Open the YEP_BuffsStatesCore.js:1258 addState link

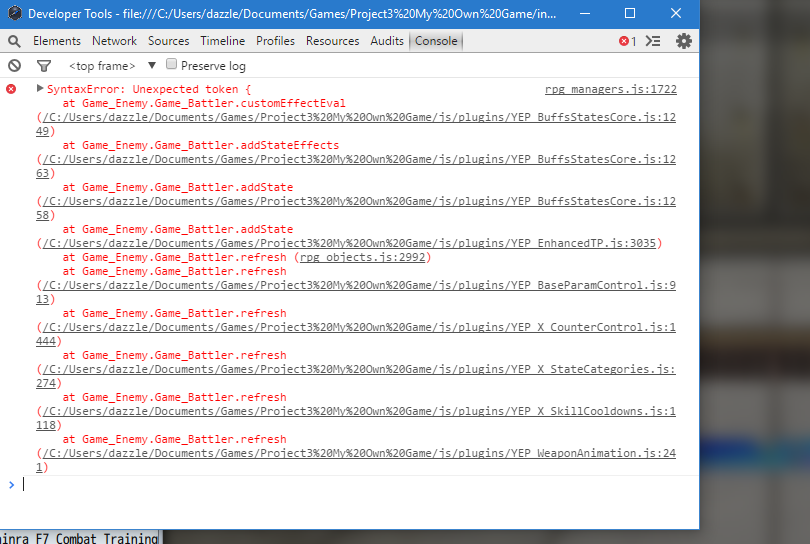(359, 200)
